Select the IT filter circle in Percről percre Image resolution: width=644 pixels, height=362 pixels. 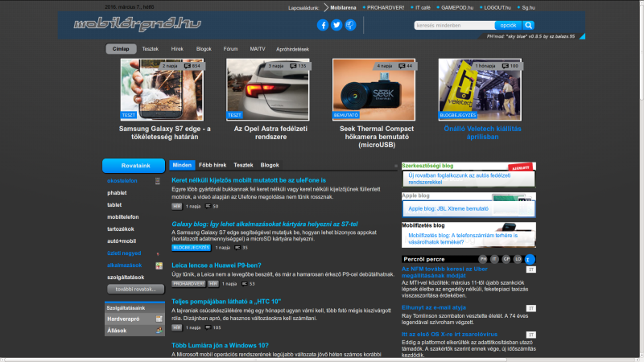[494, 259]
